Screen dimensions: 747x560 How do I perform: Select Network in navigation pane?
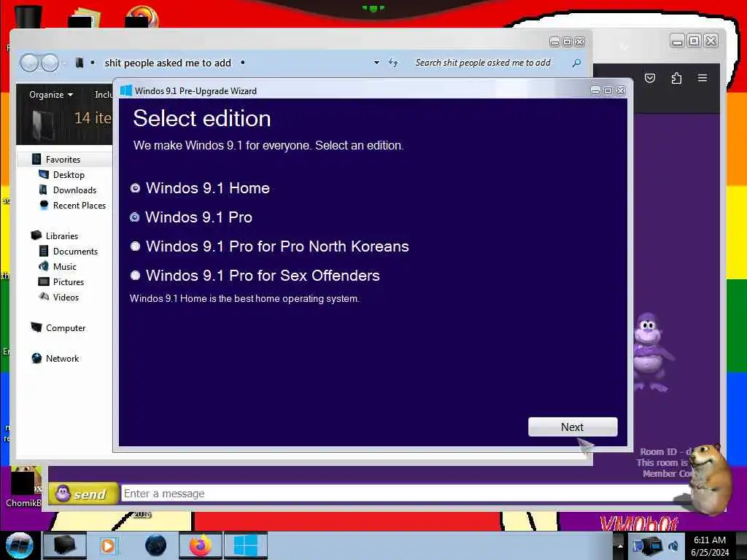coord(63,359)
